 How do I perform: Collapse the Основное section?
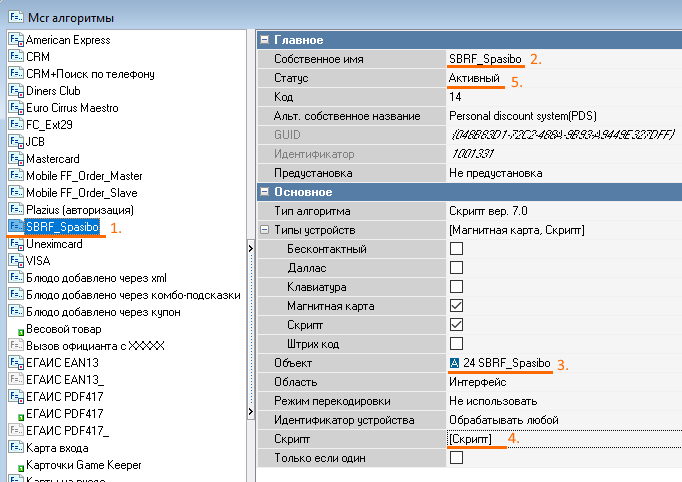point(265,192)
